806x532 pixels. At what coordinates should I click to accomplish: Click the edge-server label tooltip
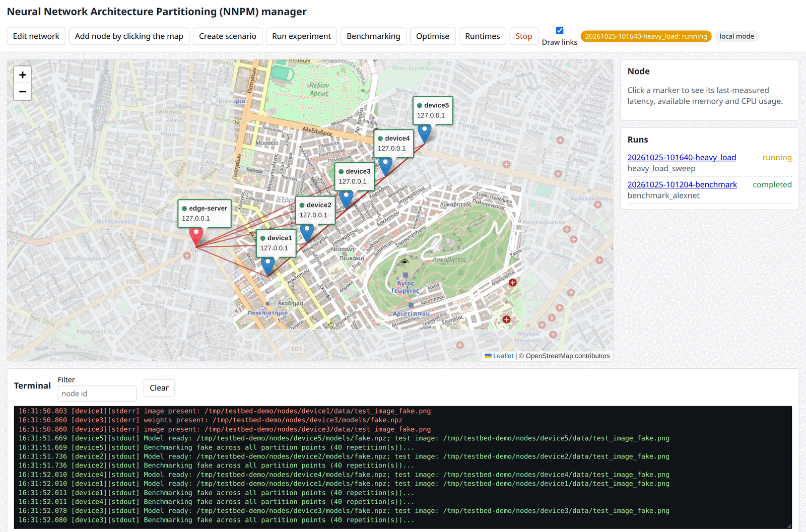coord(205,213)
